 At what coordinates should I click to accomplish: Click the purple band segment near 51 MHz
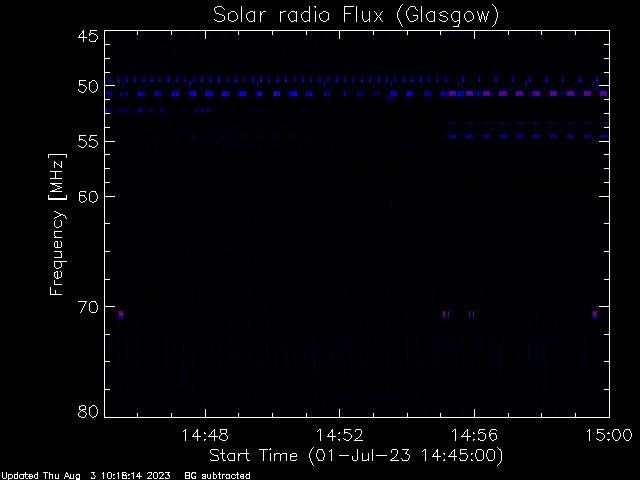[x=529, y=93]
